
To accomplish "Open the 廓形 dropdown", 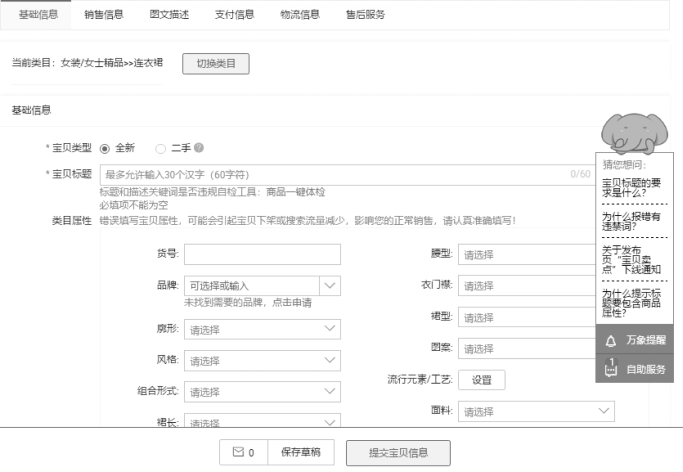I will pos(262,329).
